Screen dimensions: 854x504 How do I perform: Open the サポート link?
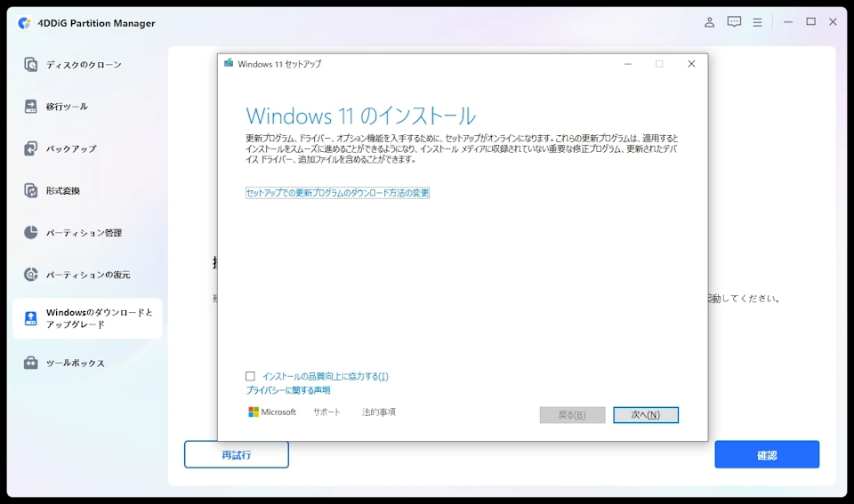point(326,412)
